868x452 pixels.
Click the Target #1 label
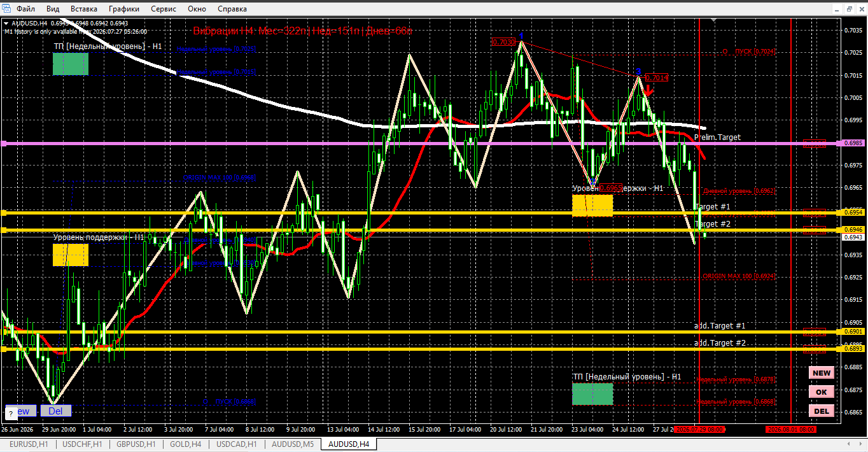point(713,207)
